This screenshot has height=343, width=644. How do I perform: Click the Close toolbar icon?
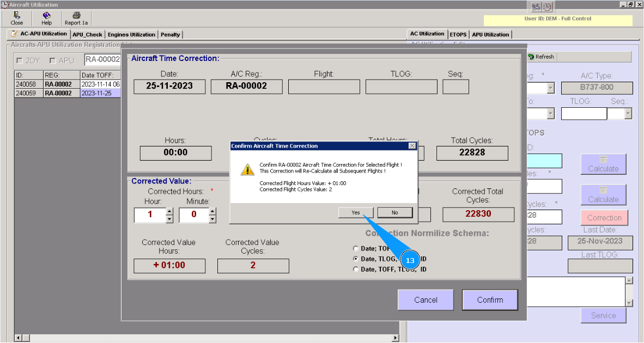click(17, 19)
